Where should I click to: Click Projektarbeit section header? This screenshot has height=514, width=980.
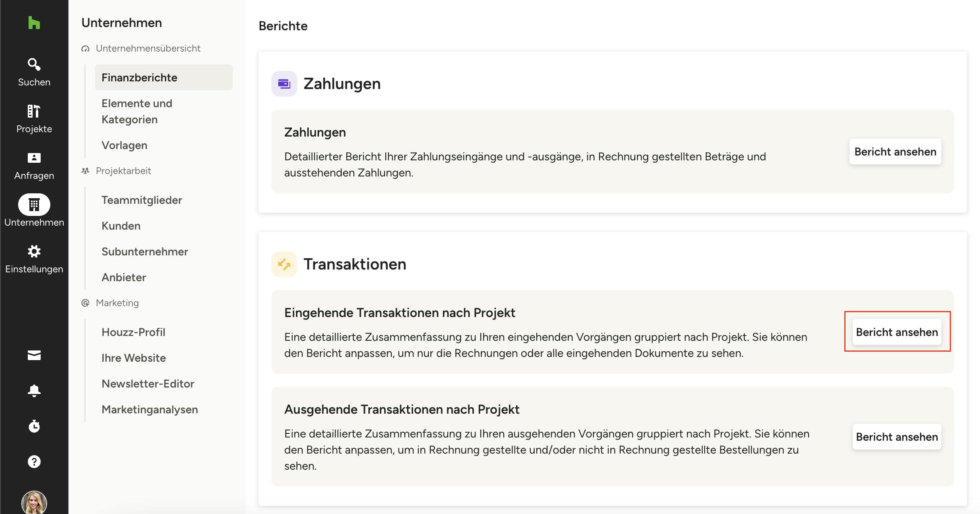click(123, 171)
